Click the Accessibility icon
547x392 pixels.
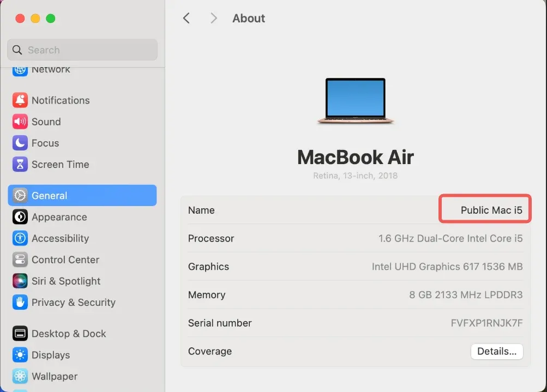20,238
